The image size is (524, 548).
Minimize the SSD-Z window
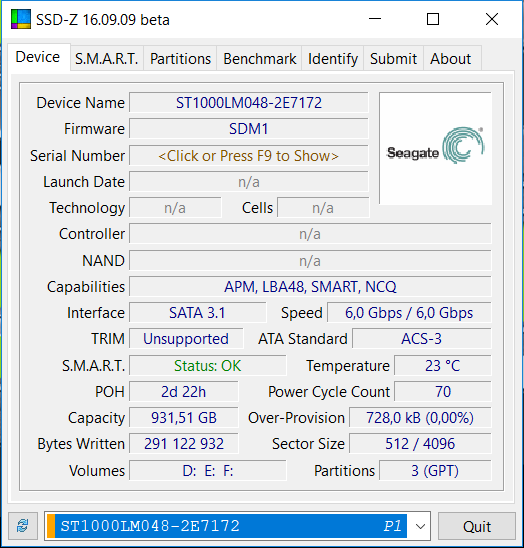click(375, 19)
